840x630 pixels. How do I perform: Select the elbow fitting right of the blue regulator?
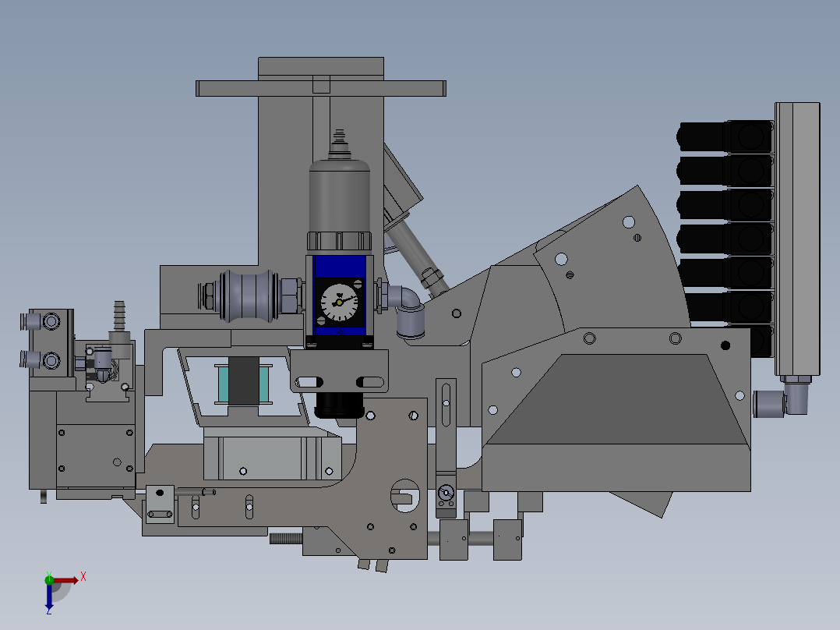(408, 311)
